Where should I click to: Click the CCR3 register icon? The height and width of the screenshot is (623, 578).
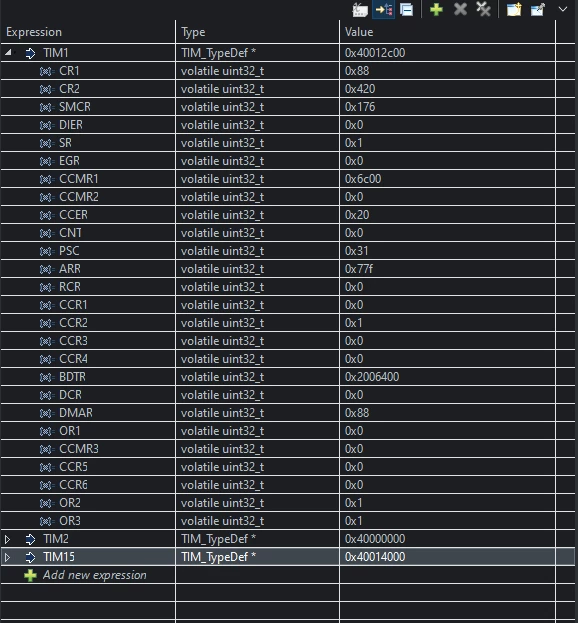pyautogui.click(x=47, y=341)
